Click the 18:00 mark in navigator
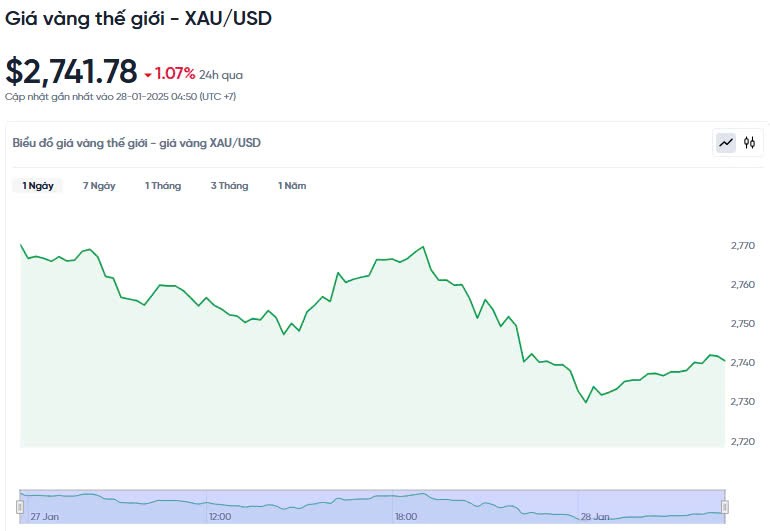This screenshot has width=770, height=531. pyautogui.click(x=406, y=517)
